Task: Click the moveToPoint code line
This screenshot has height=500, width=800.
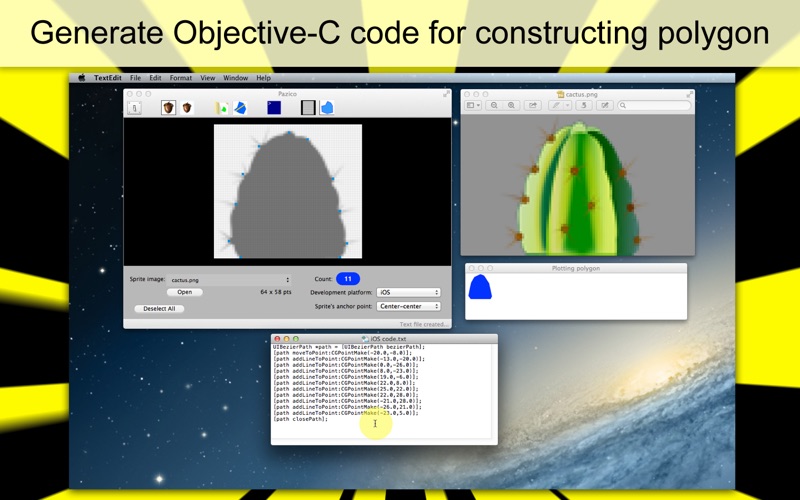Action: point(342,353)
